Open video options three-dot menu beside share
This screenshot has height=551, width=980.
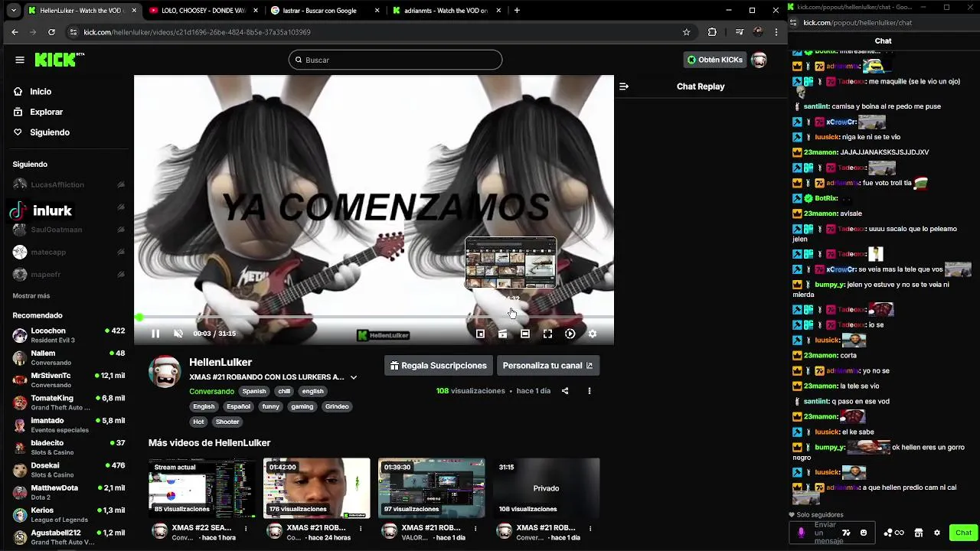point(589,391)
